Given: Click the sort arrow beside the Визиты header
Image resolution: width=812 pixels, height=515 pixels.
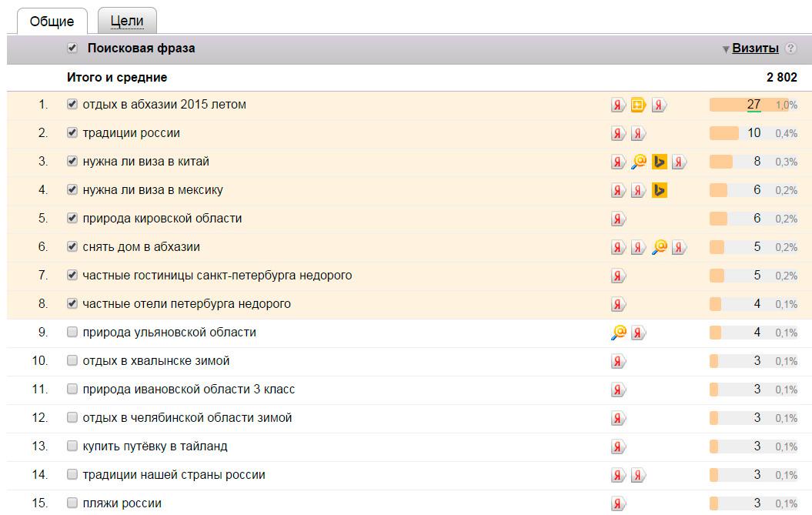Looking at the screenshot, I should click(725, 49).
